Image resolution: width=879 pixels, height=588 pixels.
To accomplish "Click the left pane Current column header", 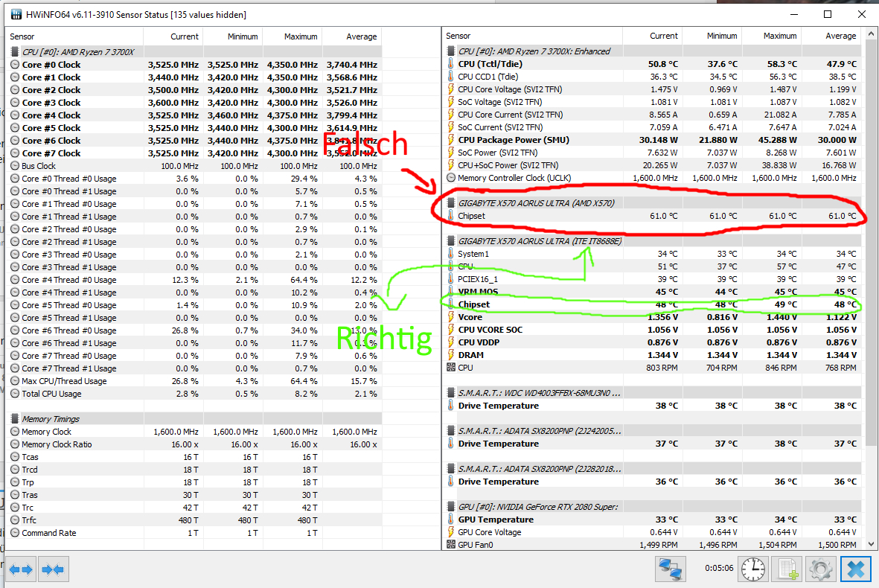I will [173, 36].
